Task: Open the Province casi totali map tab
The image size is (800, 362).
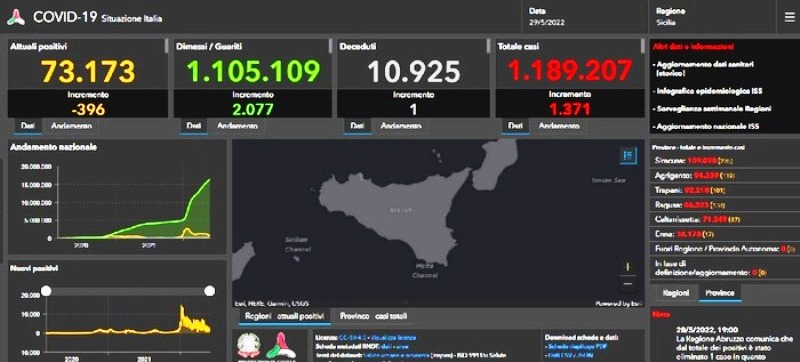Action: 373,316
